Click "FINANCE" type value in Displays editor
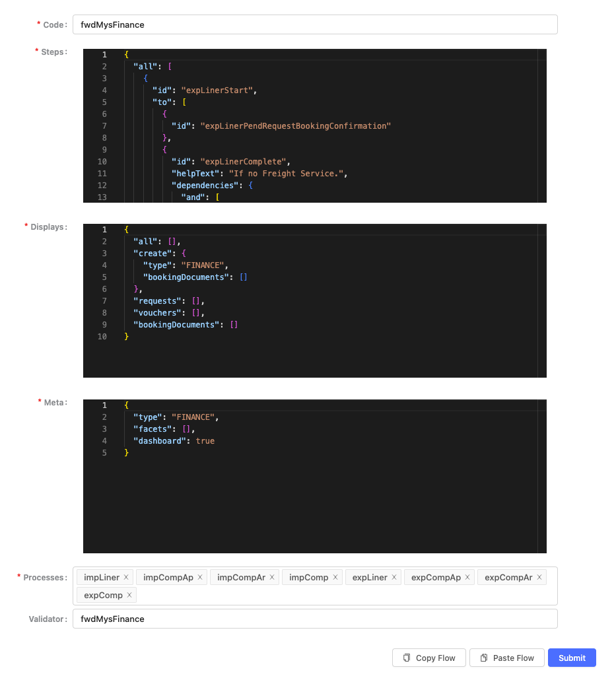616x686 pixels. (x=203, y=265)
